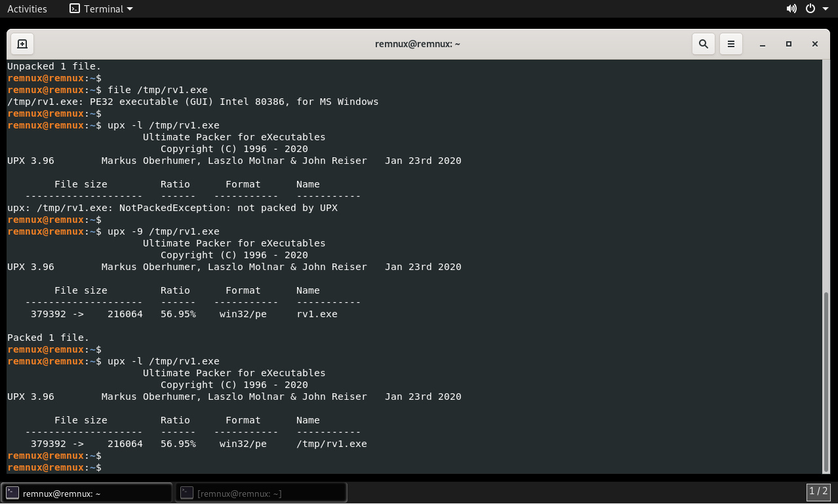Click the volume speaker icon

[x=791, y=9]
